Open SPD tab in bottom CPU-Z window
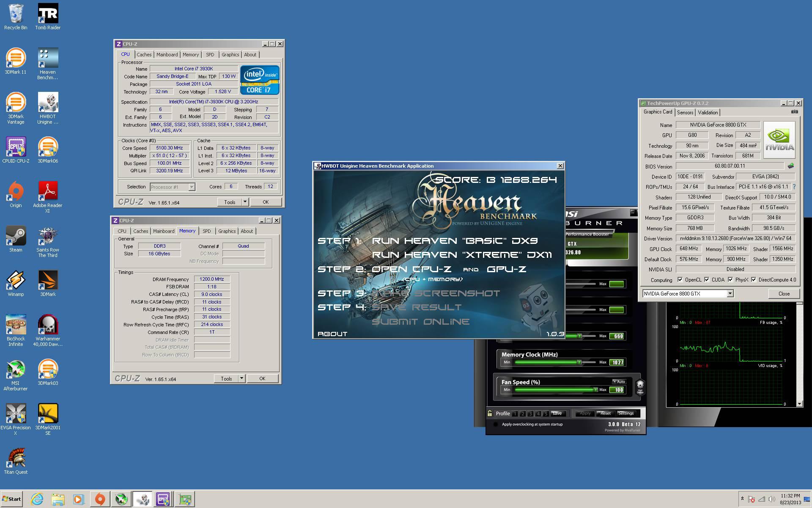 206,231
